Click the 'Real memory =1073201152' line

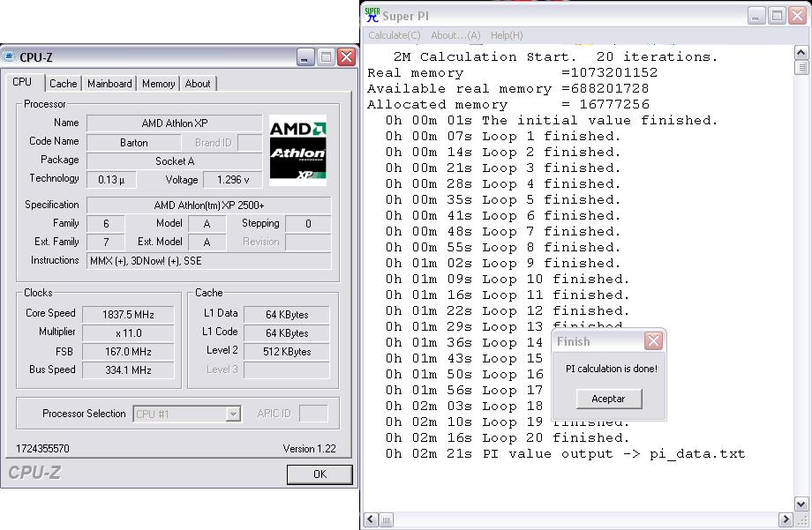[512, 72]
